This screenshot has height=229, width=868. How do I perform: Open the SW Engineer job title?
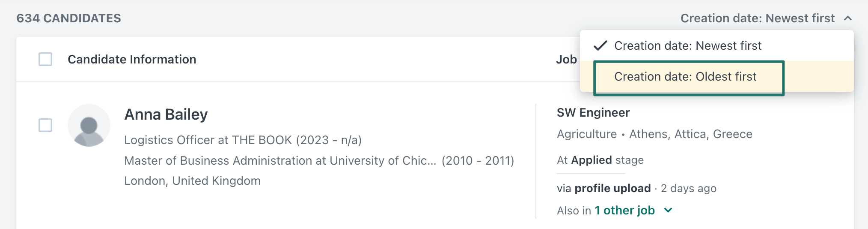[593, 112]
